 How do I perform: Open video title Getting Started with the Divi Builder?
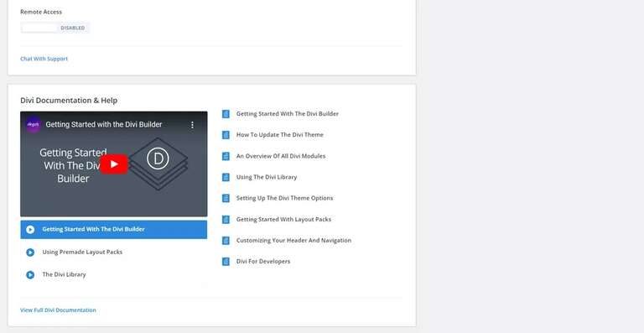104,124
